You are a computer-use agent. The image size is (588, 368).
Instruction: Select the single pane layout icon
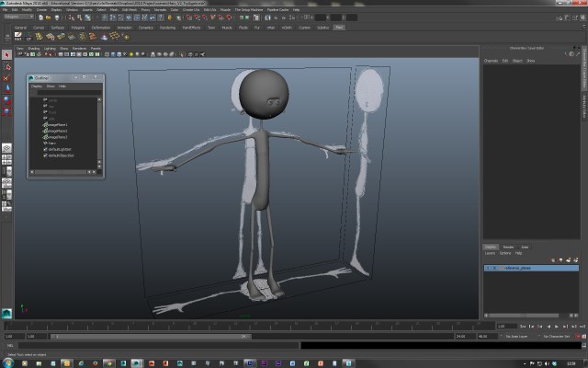(6, 147)
